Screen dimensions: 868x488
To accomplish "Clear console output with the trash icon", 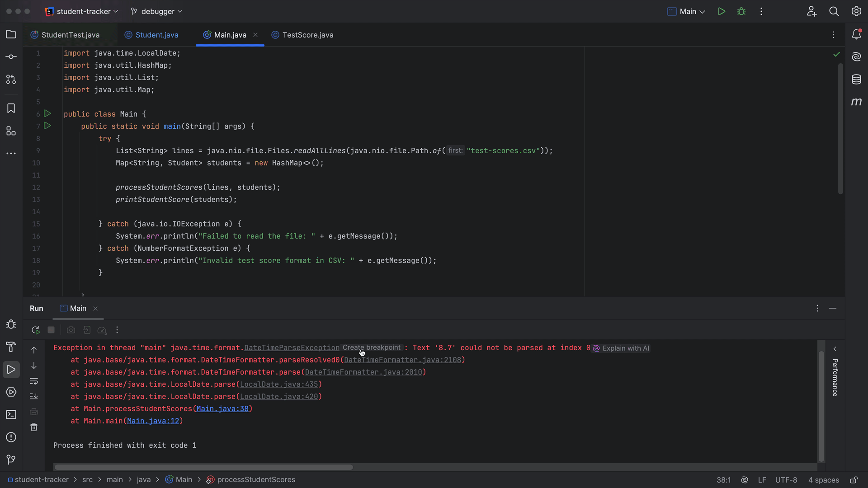I will pos(34,427).
